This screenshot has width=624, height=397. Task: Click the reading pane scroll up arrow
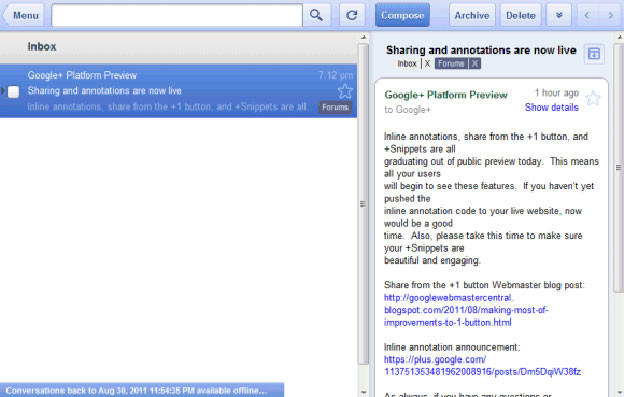coord(619,37)
